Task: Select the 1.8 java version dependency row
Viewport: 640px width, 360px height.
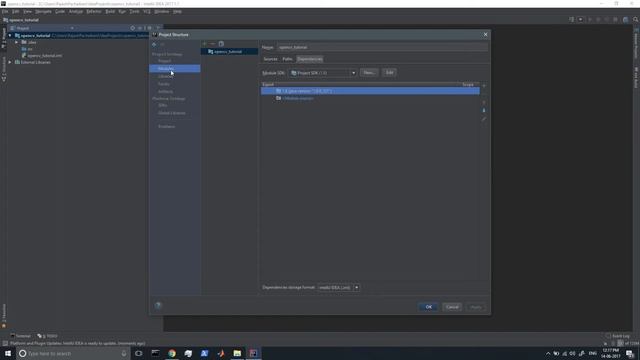Action: tap(370, 91)
